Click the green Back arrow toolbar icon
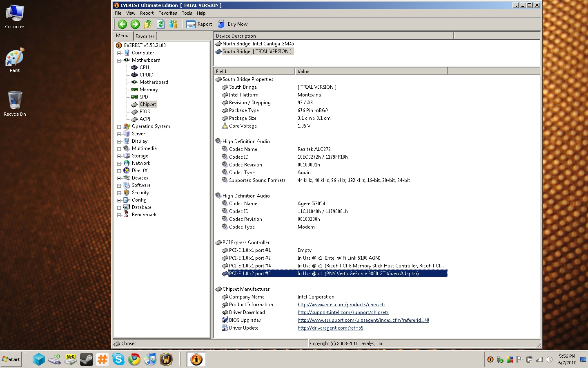 122,24
